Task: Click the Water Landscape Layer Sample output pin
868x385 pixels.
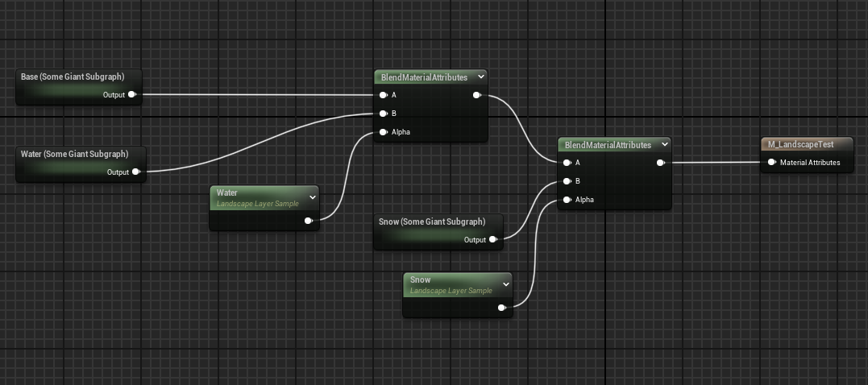Action: pyautogui.click(x=309, y=221)
